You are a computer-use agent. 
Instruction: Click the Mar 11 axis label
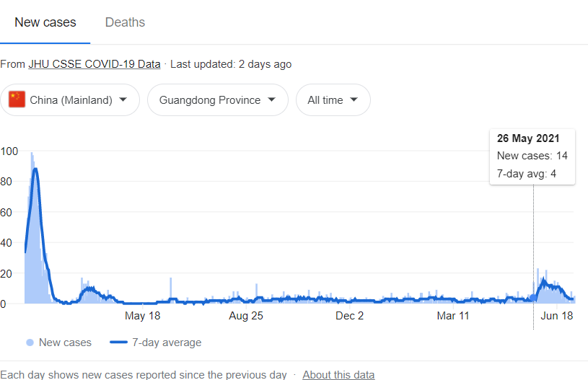point(453,316)
